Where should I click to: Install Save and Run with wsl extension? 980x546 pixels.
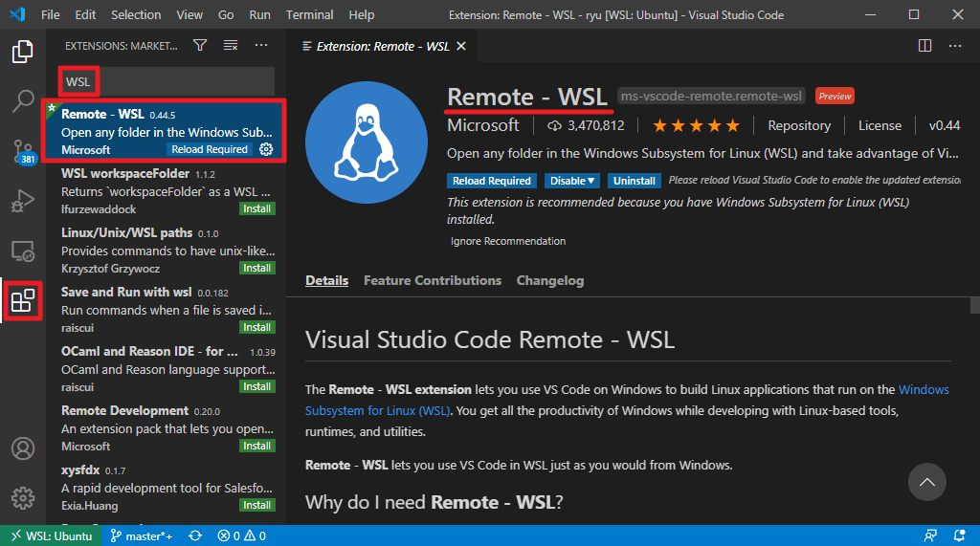coord(256,327)
